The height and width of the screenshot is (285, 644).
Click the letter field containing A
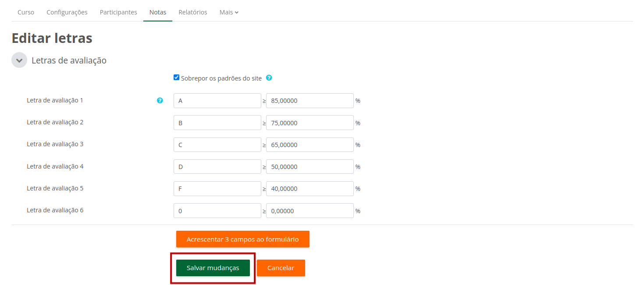click(x=217, y=101)
